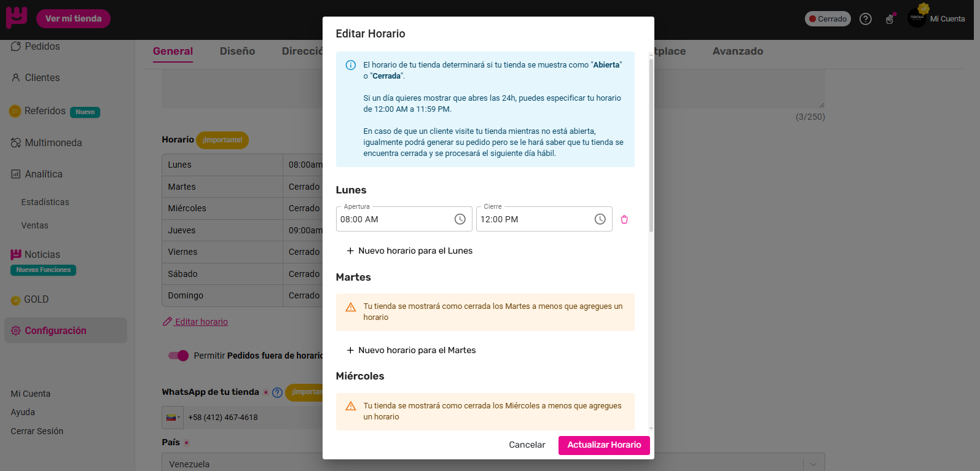Click the Analítica chart icon
980x471 pixels.
(16, 174)
